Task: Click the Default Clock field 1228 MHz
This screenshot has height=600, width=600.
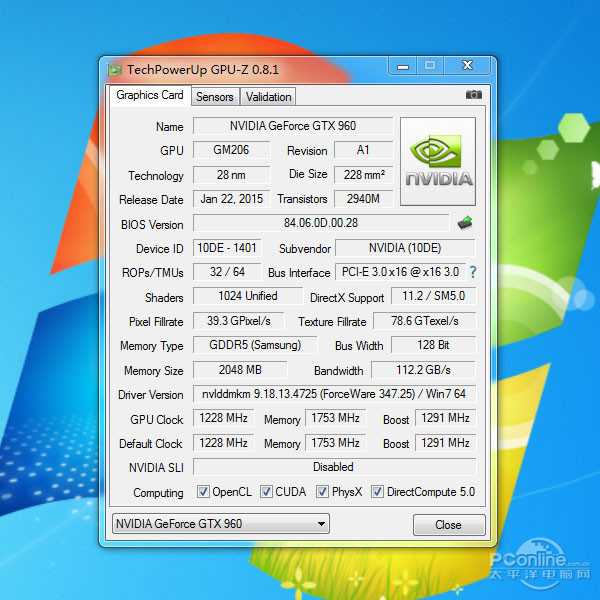Action: pyautogui.click(x=223, y=443)
